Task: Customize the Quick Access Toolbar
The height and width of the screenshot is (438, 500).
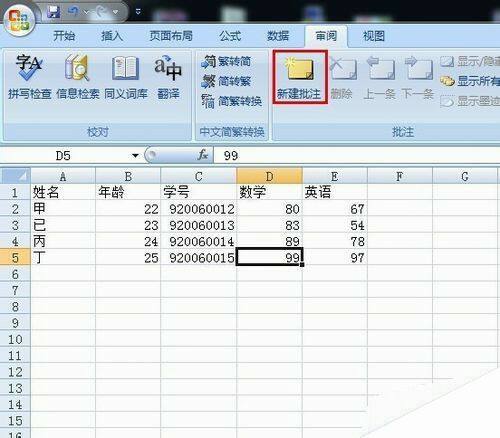Action: click(x=138, y=12)
